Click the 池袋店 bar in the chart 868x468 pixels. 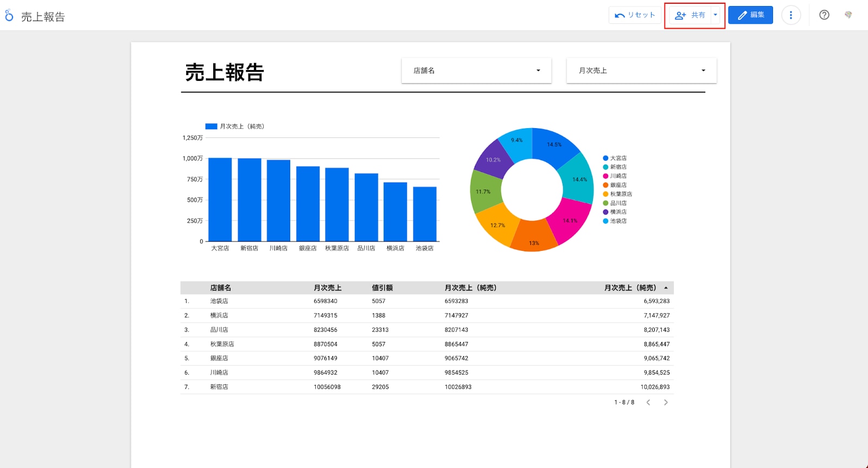[x=425, y=214]
